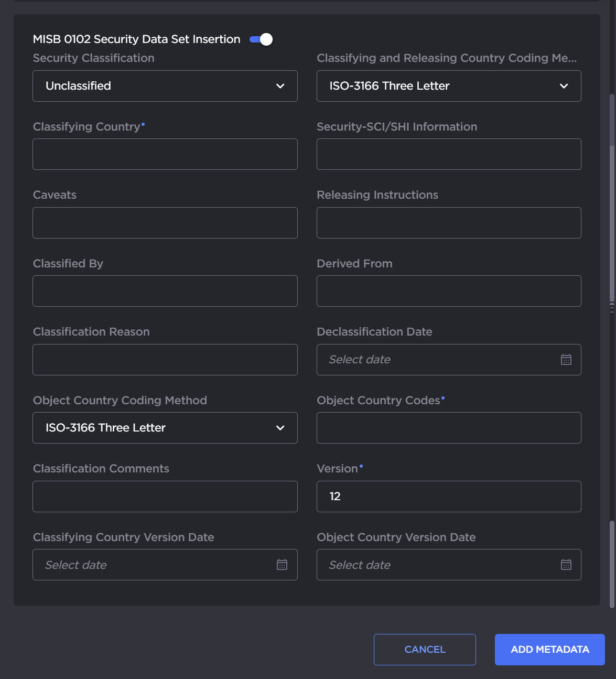Open the Security Classification dropdown
Image resolution: width=616 pixels, height=679 pixels.
tap(165, 86)
